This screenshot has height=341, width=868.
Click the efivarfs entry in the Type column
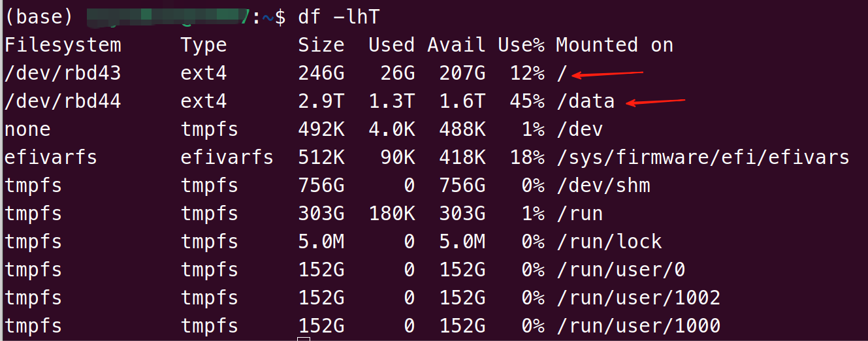pos(227,157)
